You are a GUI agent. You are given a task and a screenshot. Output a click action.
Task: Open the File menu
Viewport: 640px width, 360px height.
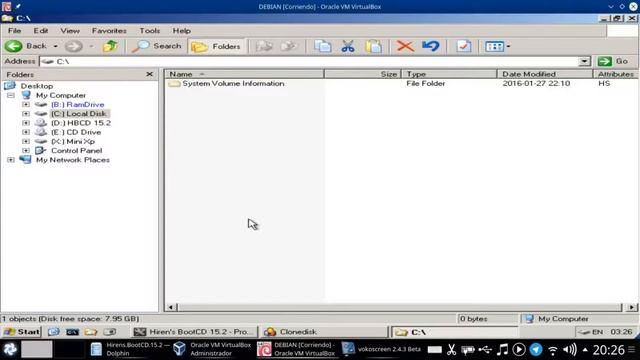(x=14, y=31)
